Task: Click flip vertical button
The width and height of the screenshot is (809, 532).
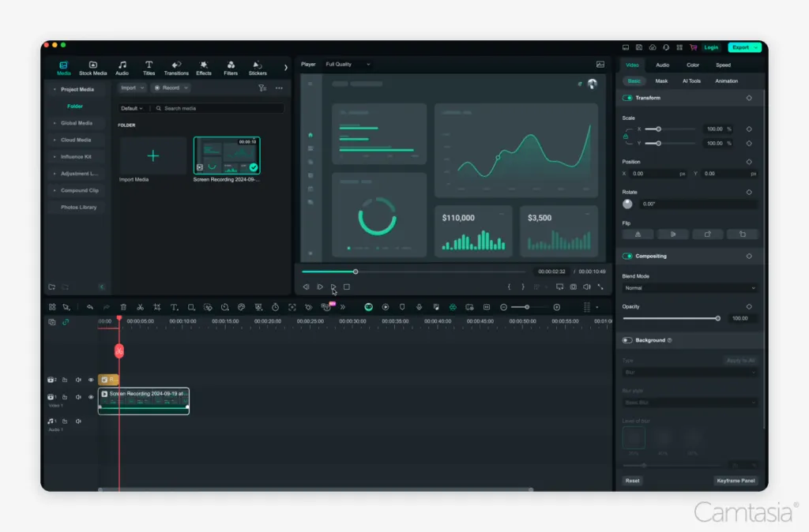Action: (x=673, y=234)
